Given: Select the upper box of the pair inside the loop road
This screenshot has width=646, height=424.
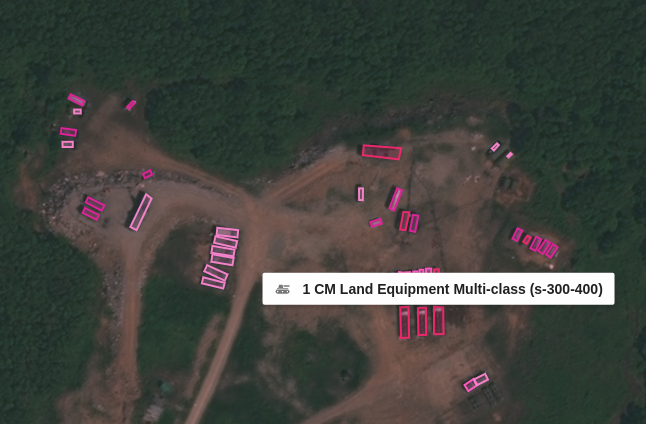Looking at the screenshot, I should pyautogui.click(x=95, y=204).
